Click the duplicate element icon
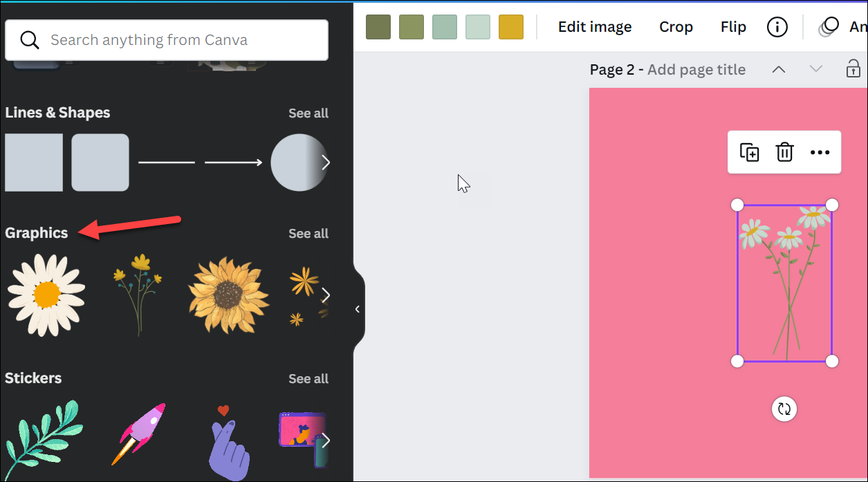The height and width of the screenshot is (482, 868). 749,152
